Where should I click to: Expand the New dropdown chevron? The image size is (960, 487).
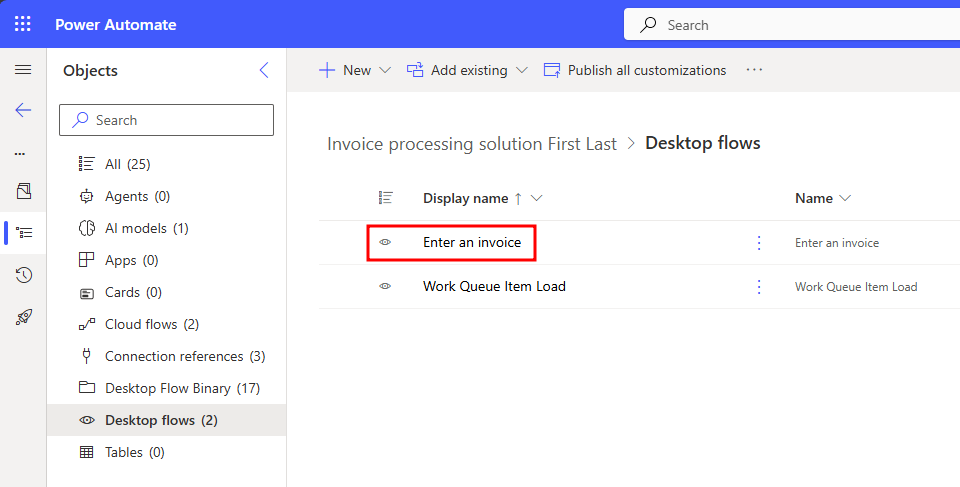tap(385, 70)
